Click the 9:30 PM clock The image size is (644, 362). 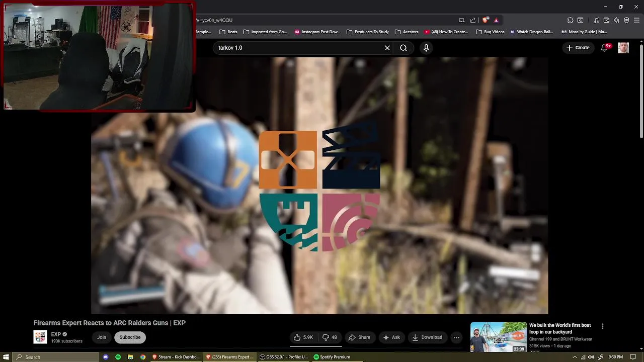615,357
